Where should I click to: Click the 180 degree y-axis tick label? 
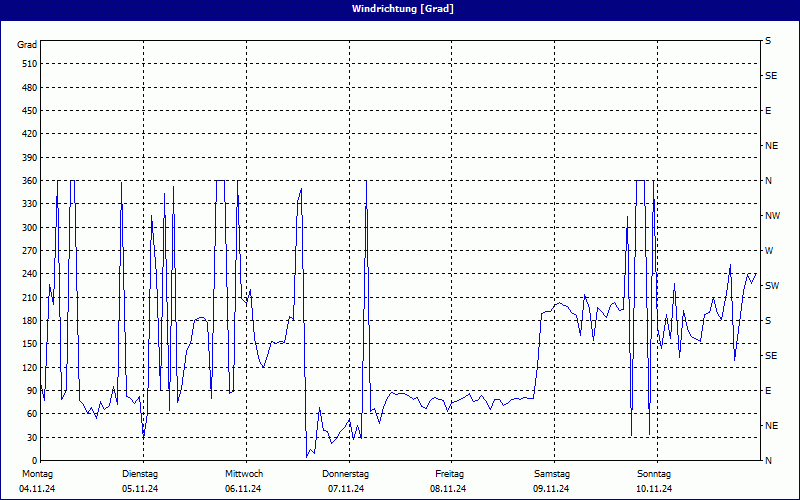coord(28,321)
